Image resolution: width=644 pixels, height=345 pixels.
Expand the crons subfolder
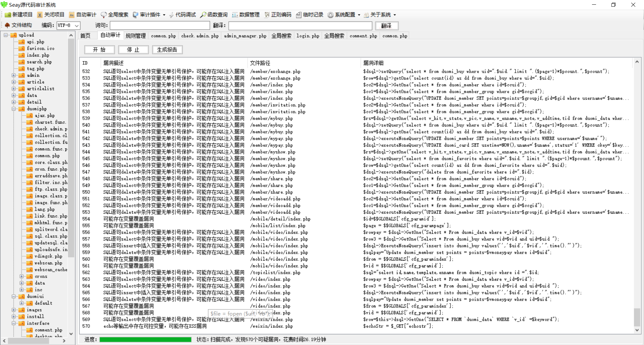point(22,276)
